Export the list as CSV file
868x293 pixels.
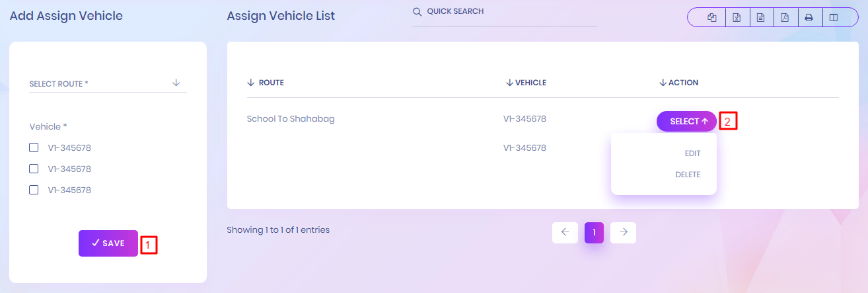[x=760, y=17]
